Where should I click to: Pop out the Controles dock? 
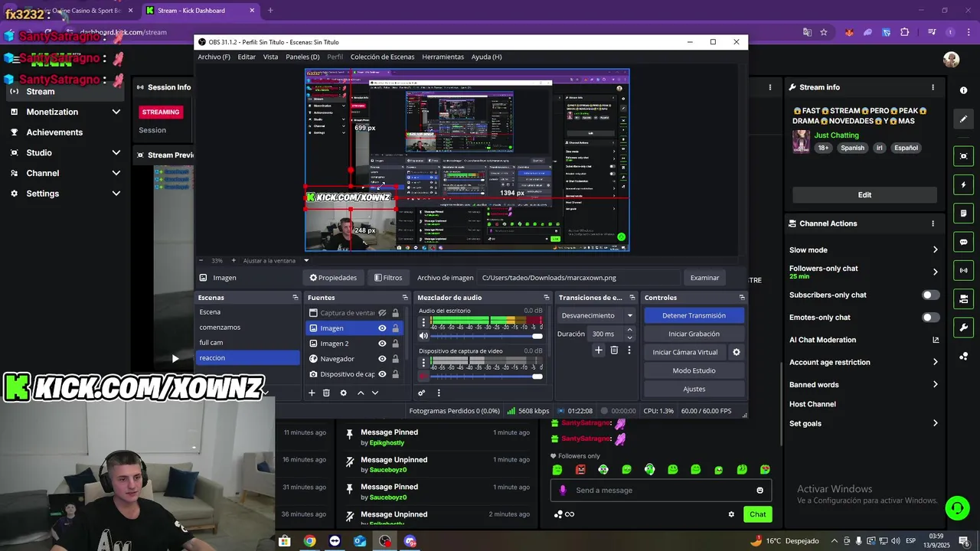pyautogui.click(x=742, y=298)
